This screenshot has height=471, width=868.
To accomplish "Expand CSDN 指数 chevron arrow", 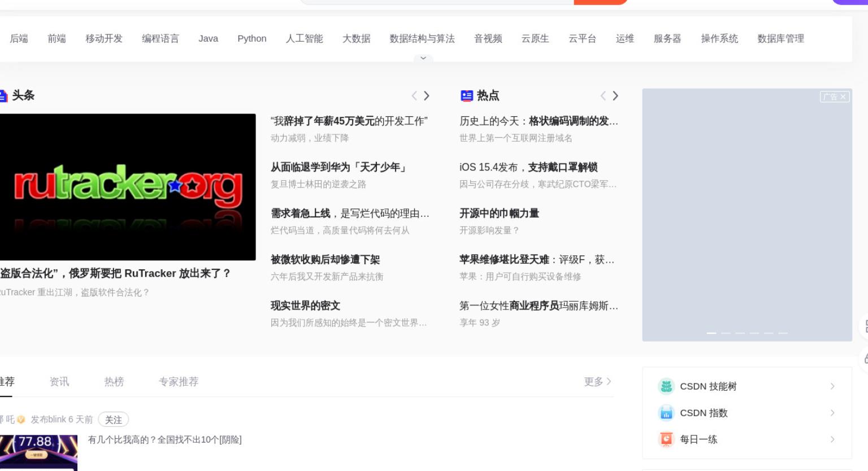I will coord(832,413).
